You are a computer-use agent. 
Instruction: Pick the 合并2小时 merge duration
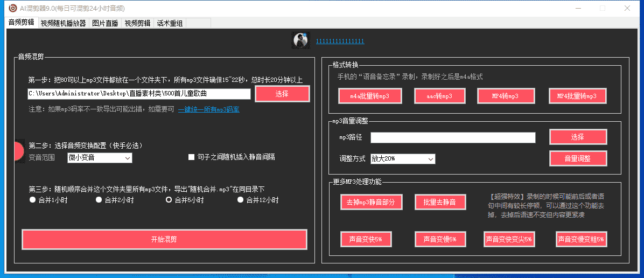99,200
